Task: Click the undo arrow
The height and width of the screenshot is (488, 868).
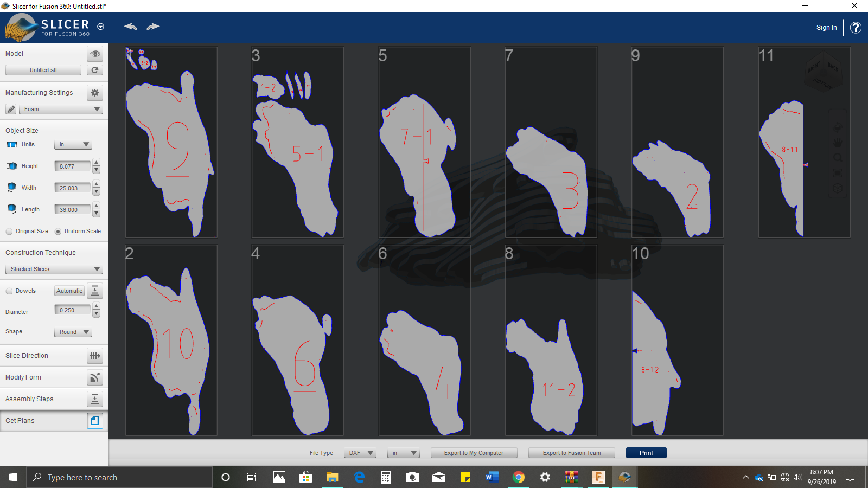Action: (x=130, y=27)
